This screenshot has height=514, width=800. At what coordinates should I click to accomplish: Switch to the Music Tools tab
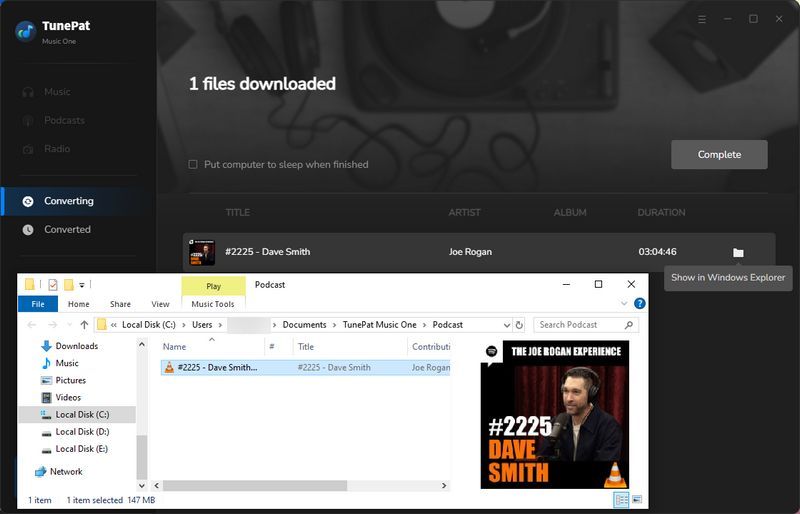pyautogui.click(x=213, y=304)
